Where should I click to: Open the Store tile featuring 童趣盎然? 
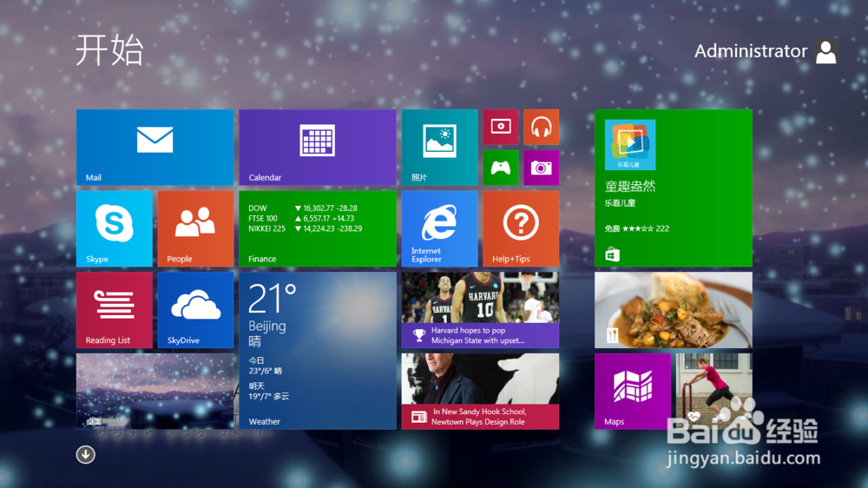point(674,188)
